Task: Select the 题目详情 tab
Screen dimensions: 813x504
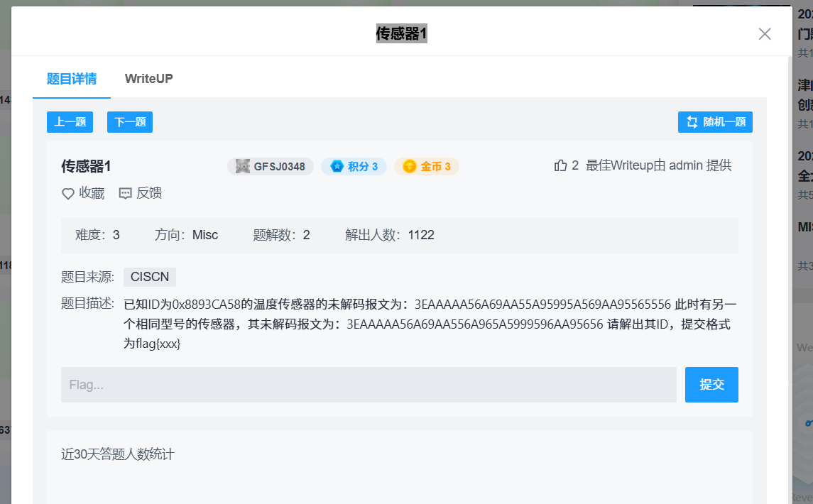Action: [70, 79]
